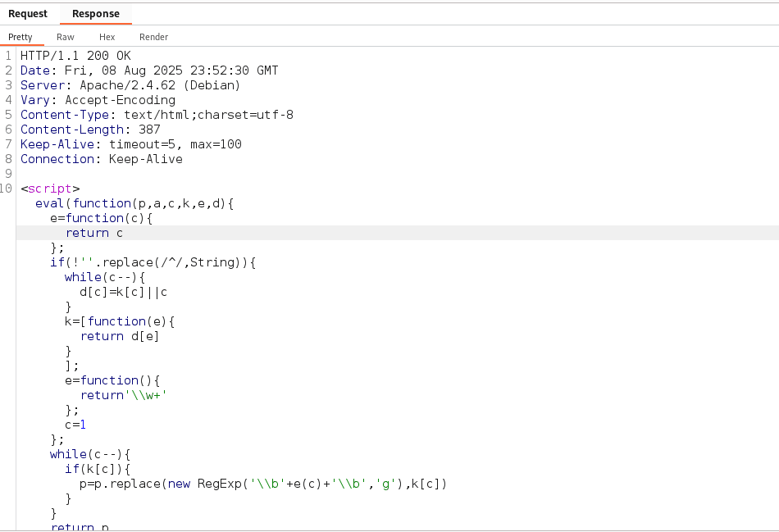Image resolution: width=779 pixels, height=532 pixels.
Task: Click the 'k=[function(e){' line
Action: (120, 322)
